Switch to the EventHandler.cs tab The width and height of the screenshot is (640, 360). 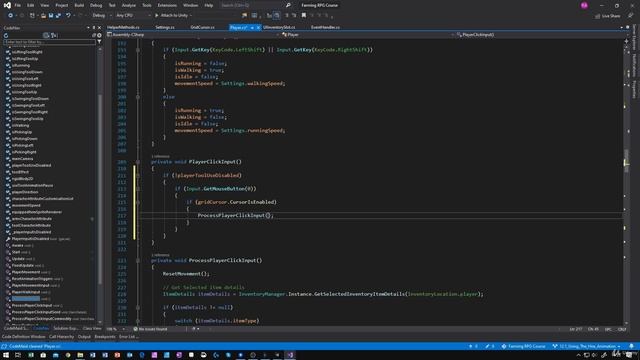(x=325, y=27)
